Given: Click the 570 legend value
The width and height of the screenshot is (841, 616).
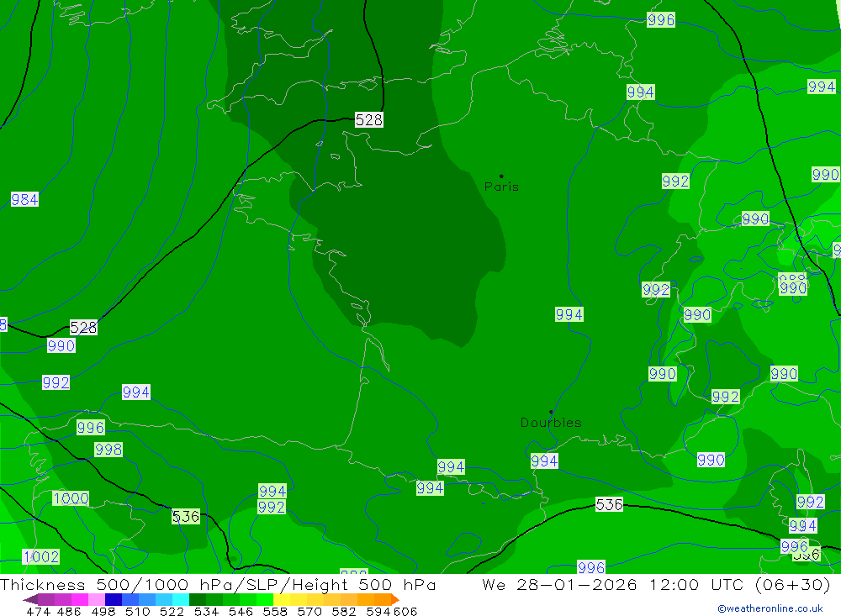Looking at the screenshot, I should click(x=309, y=611).
